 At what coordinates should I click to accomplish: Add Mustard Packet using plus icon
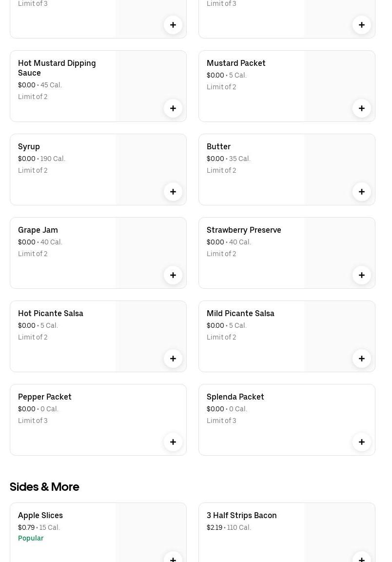coord(362,108)
